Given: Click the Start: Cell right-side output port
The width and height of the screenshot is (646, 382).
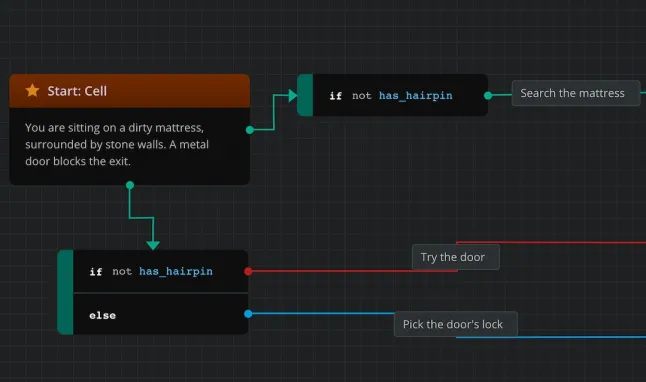Looking at the screenshot, I should (250, 130).
